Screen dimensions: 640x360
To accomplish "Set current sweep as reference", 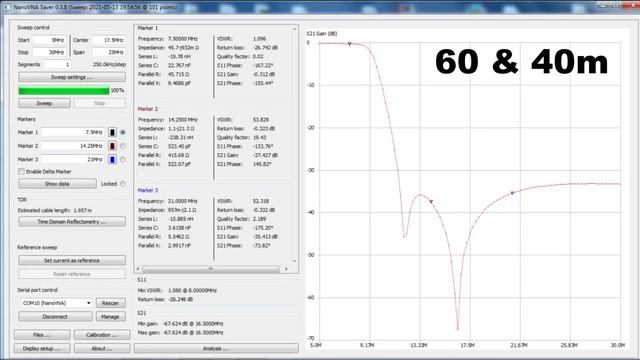I will 72,260.
